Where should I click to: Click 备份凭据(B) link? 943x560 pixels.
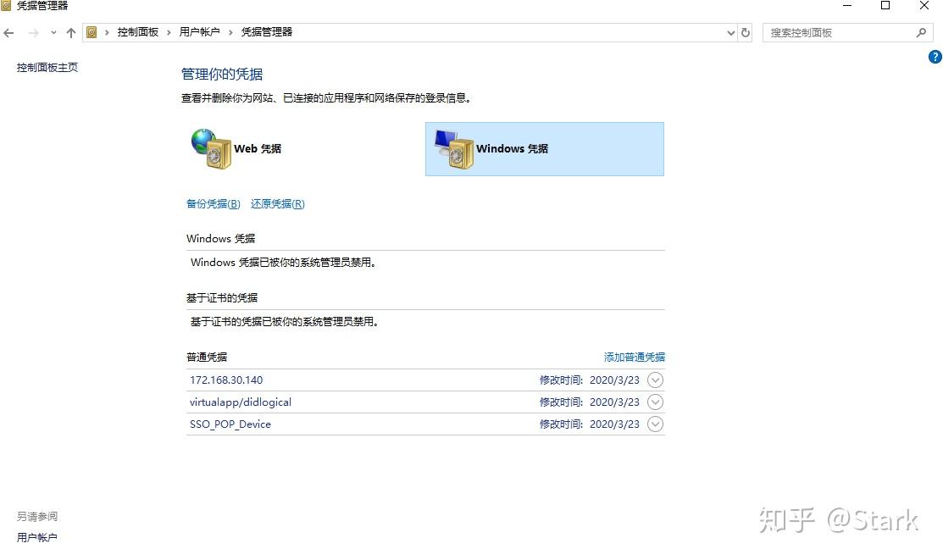click(x=213, y=204)
